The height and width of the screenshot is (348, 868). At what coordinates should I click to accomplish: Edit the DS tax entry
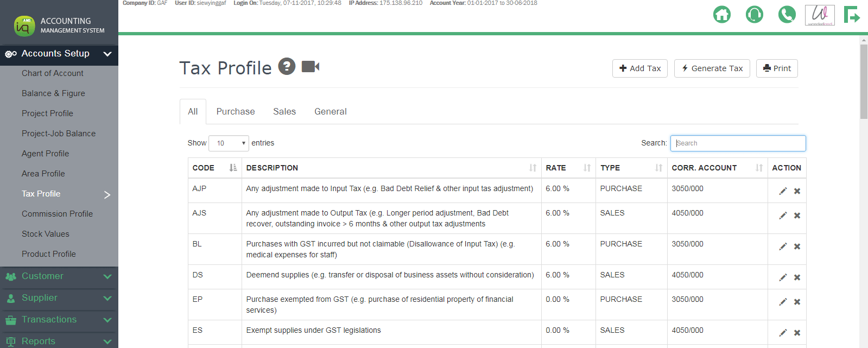tap(783, 277)
